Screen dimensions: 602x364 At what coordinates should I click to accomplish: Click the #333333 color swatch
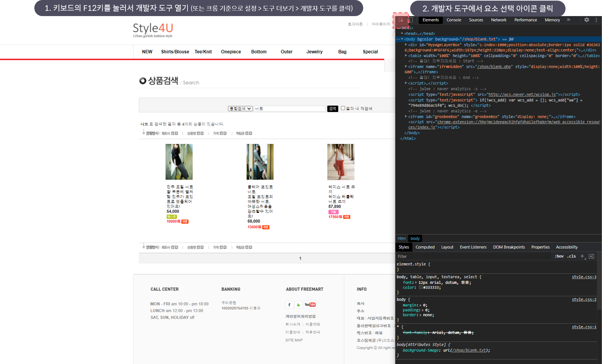421,288
